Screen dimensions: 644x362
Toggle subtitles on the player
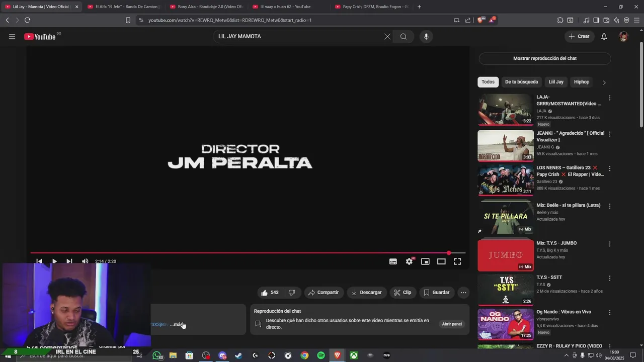pos(393,261)
